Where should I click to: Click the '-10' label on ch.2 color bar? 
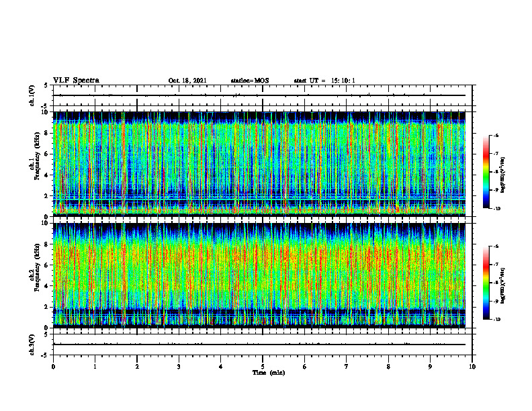pyautogui.click(x=496, y=320)
